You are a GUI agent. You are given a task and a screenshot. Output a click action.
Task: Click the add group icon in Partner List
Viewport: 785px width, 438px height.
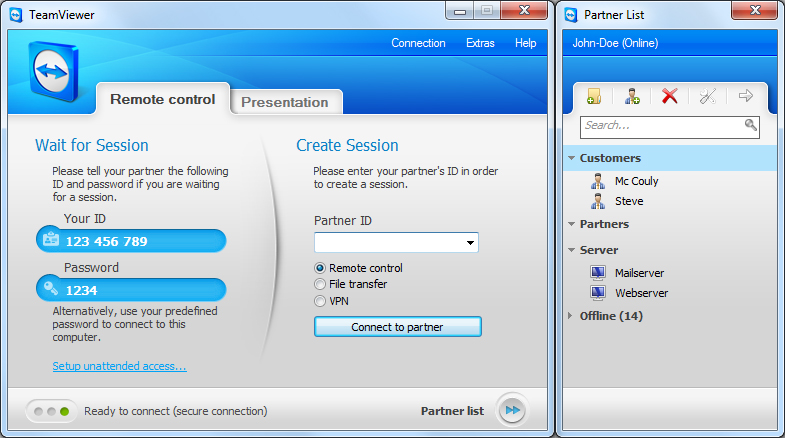[x=594, y=96]
